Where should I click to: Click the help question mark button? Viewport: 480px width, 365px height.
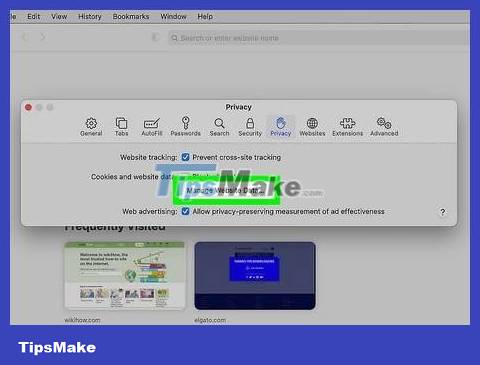(x=443, y=212)
